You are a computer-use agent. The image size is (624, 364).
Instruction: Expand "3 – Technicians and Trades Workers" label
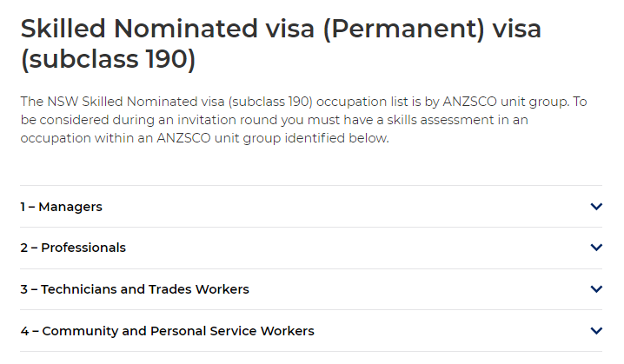point(135,289)
